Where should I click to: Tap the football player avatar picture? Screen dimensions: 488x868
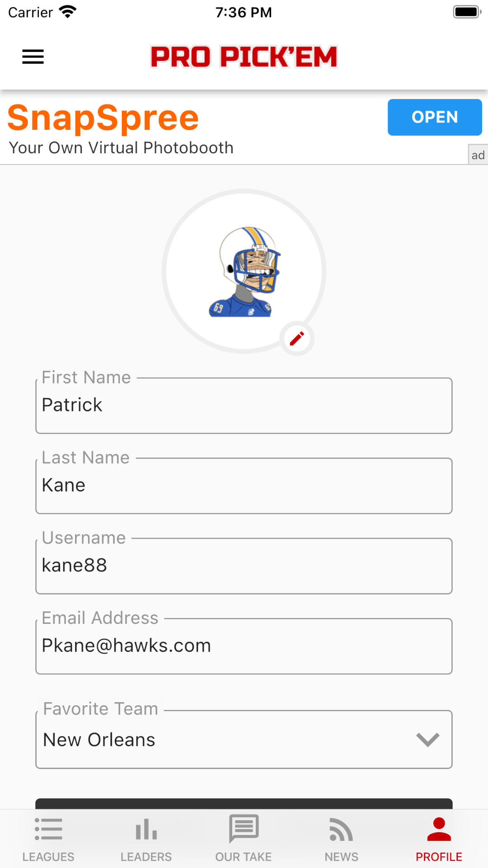pyautogui.click(x=244, y=271)
